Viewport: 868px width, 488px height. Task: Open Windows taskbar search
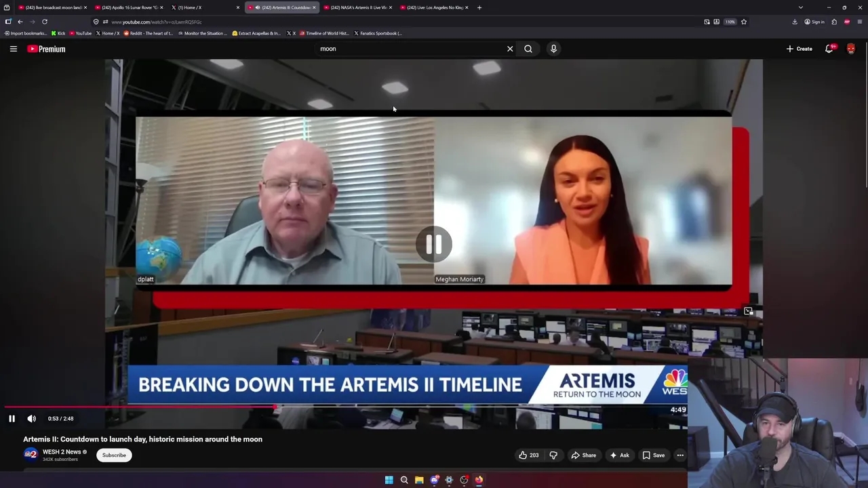[x=404, y=480]
